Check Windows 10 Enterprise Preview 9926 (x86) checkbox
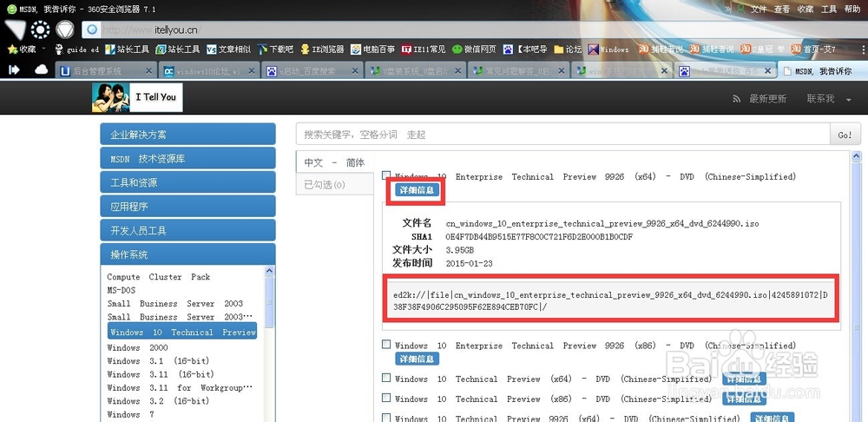This screenshot has height=422, width=868. 386,345
